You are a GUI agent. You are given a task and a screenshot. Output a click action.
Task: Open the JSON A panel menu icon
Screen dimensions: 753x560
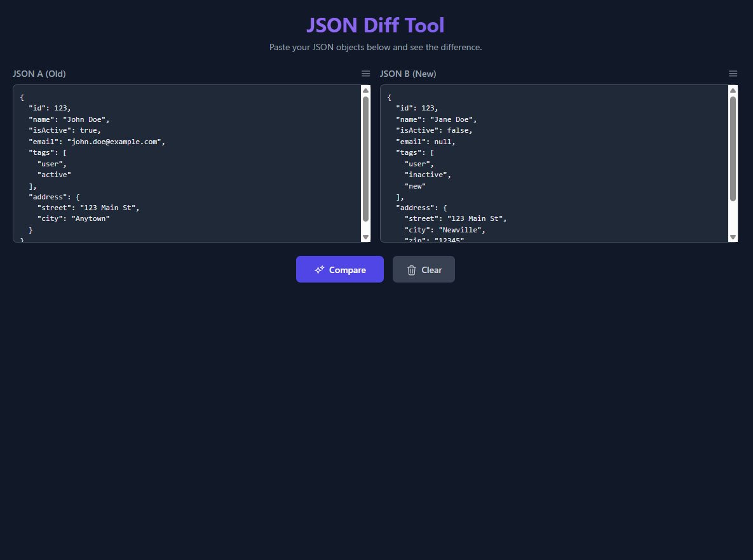(x=365, y=74)
